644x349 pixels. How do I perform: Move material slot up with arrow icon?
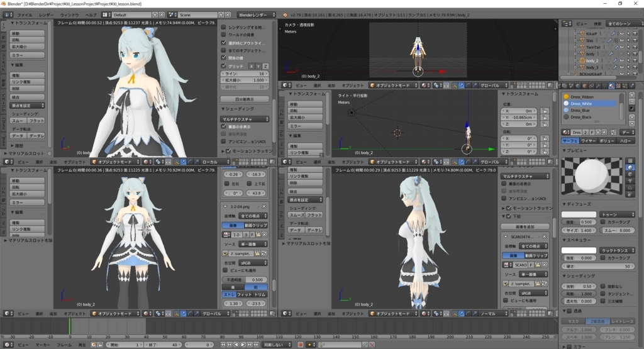click(x=631, y=117)
